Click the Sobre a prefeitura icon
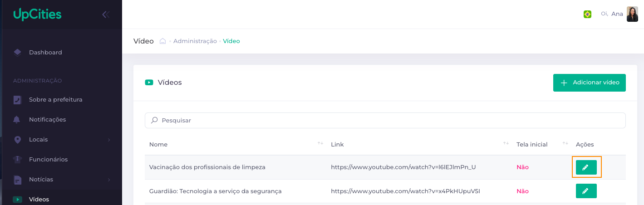This screenshot has height=205, width=644. [17, 99]
